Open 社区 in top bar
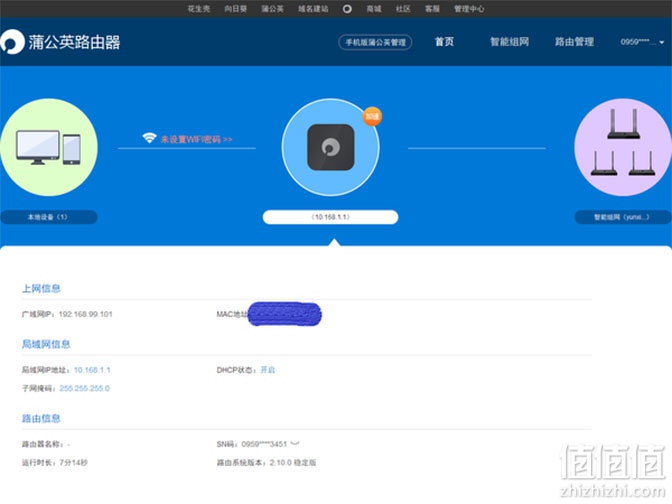672x504 pixels. (403, 9)
